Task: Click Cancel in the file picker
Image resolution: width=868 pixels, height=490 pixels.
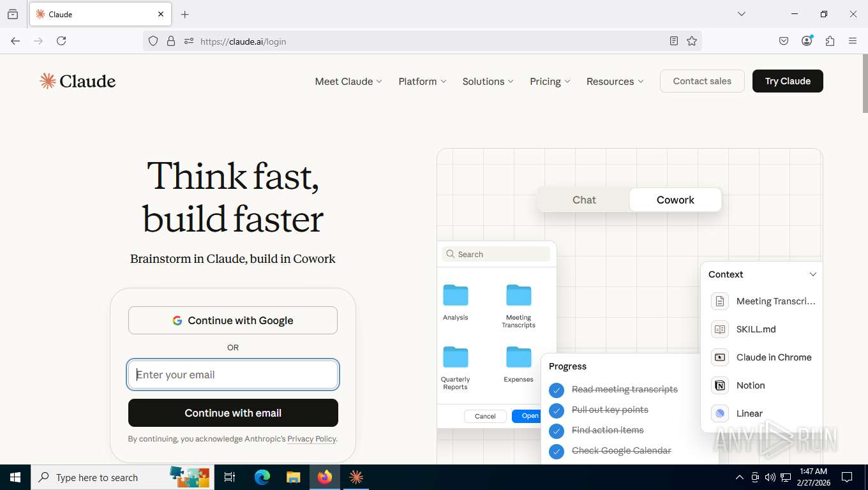Action: [485, 416]
